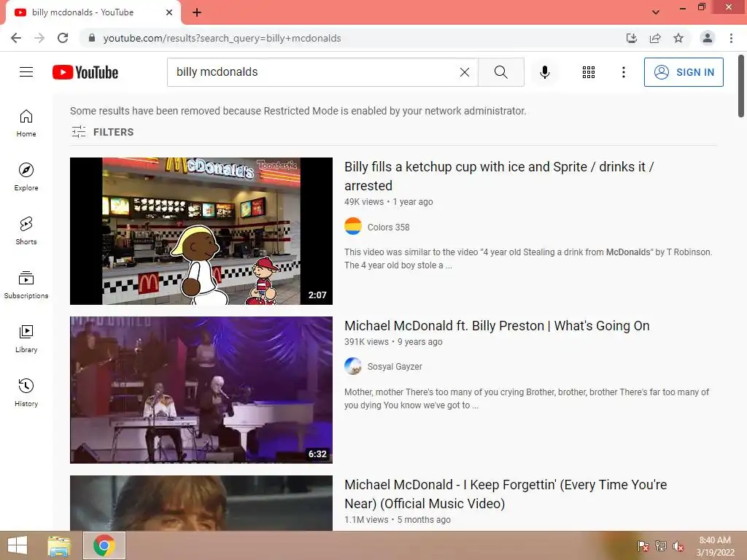Click the network tray icon
Image resolution: width=747 pixels, height=560 pixels.
pyautogui.click(x=661, y=546)
